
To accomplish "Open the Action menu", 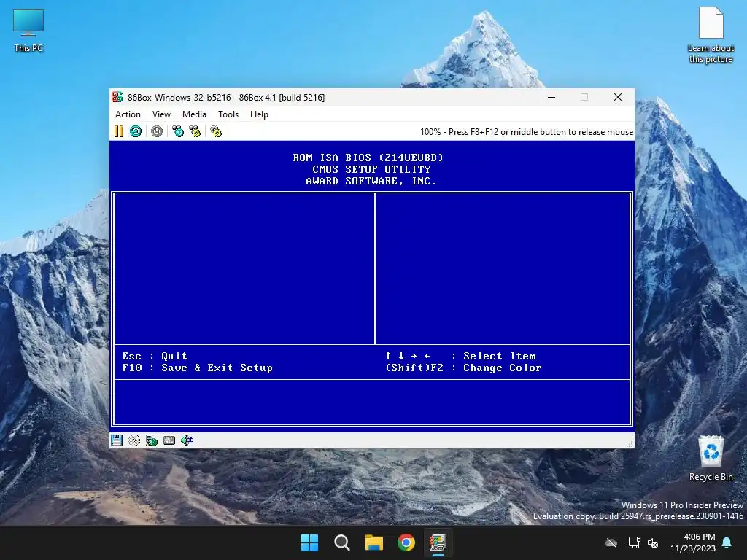I will coord(128,114).
